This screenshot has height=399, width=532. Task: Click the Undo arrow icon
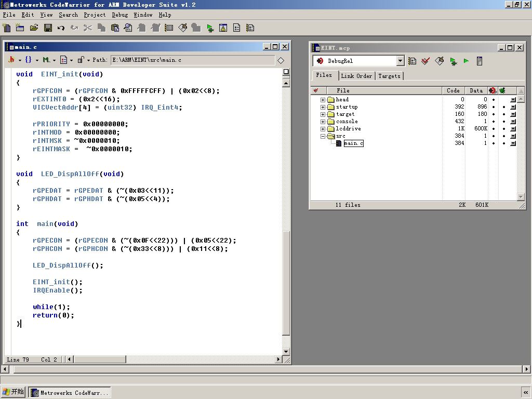point(61,28)
